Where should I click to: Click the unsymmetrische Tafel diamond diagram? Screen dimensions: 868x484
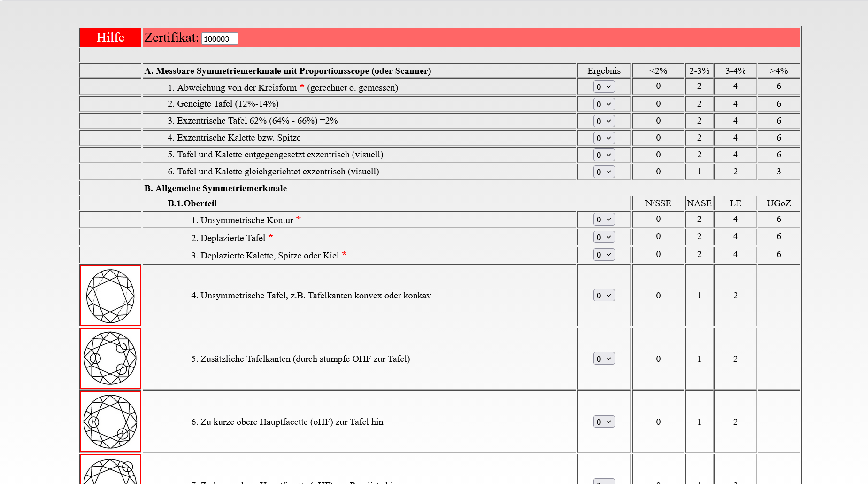coord(110,296)
